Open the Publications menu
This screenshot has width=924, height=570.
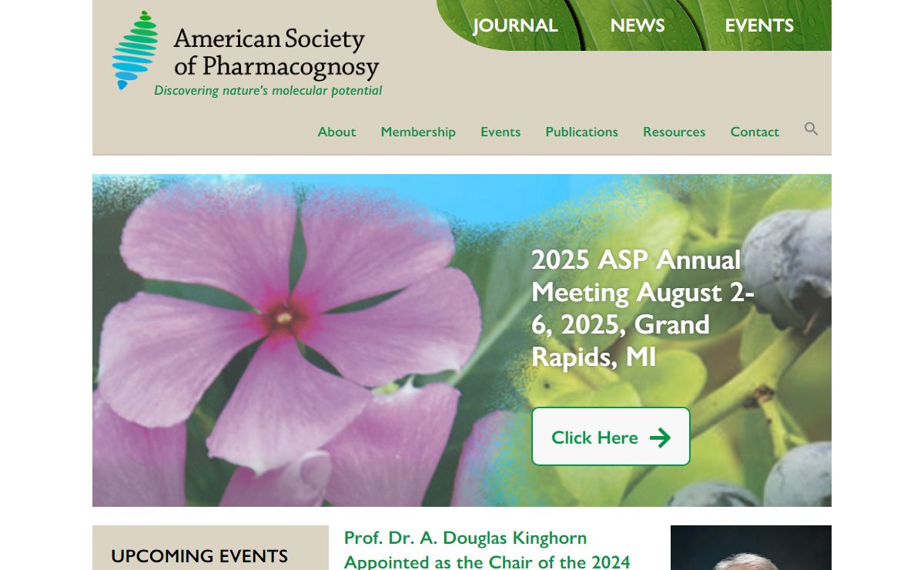pos(582,132)
